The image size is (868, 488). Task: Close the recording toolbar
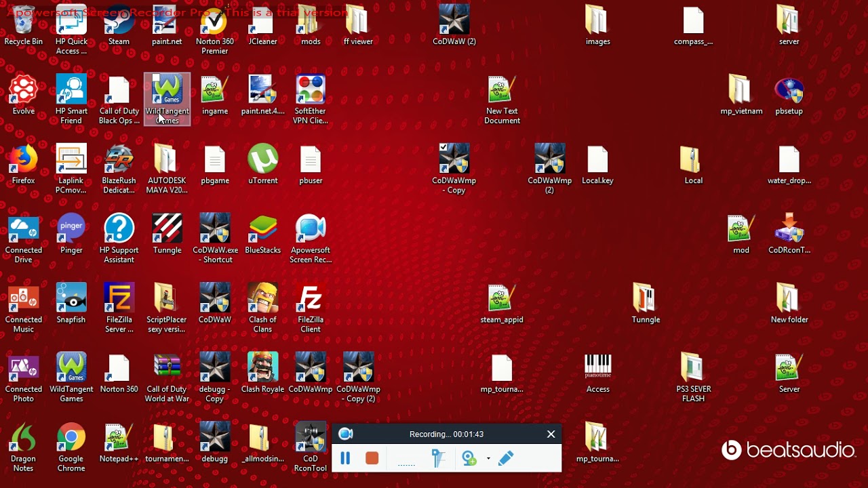(x=551, y=434)
